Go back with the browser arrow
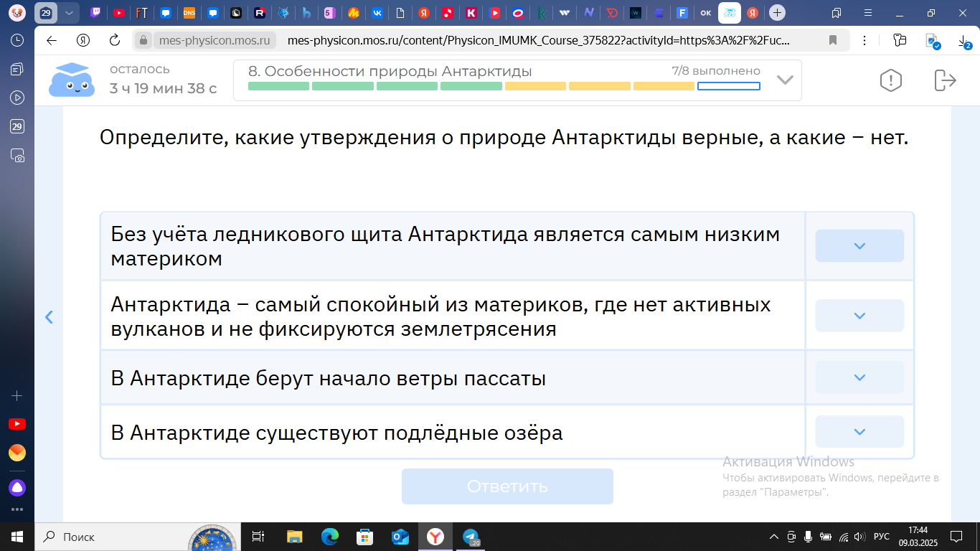980x551 pixels. click(x=52, y=40)
